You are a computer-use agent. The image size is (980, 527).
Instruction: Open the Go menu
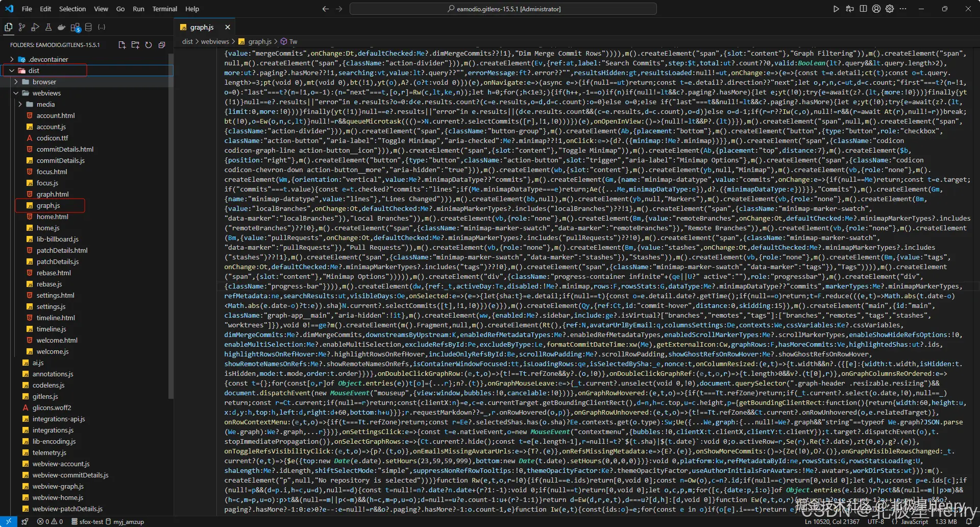pyautogui.click(x=120, y=9)
